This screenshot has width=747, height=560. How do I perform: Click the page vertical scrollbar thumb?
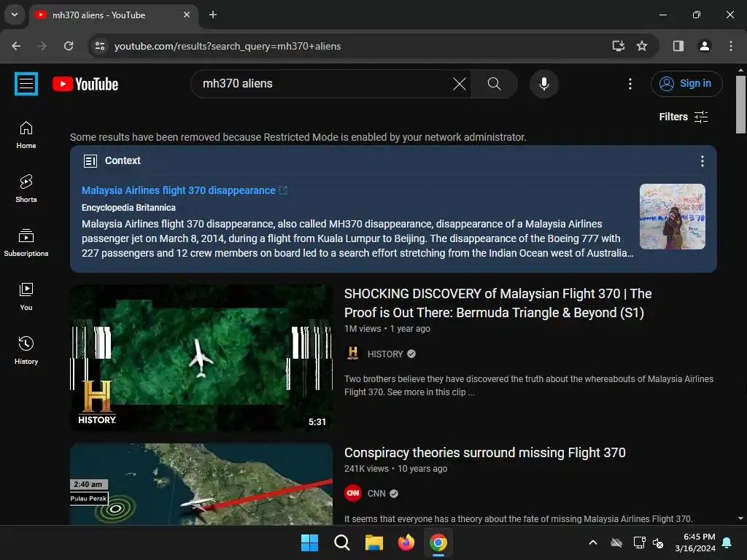pos(740,105)
